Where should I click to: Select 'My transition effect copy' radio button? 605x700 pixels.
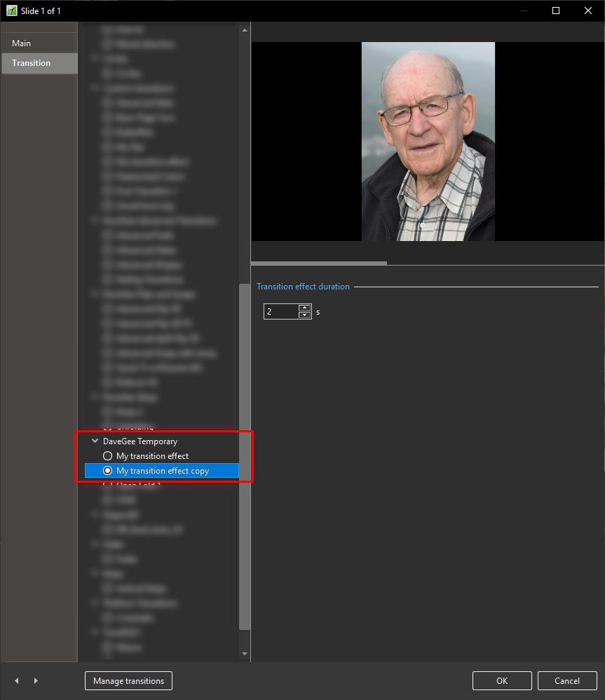coord(108,471)
